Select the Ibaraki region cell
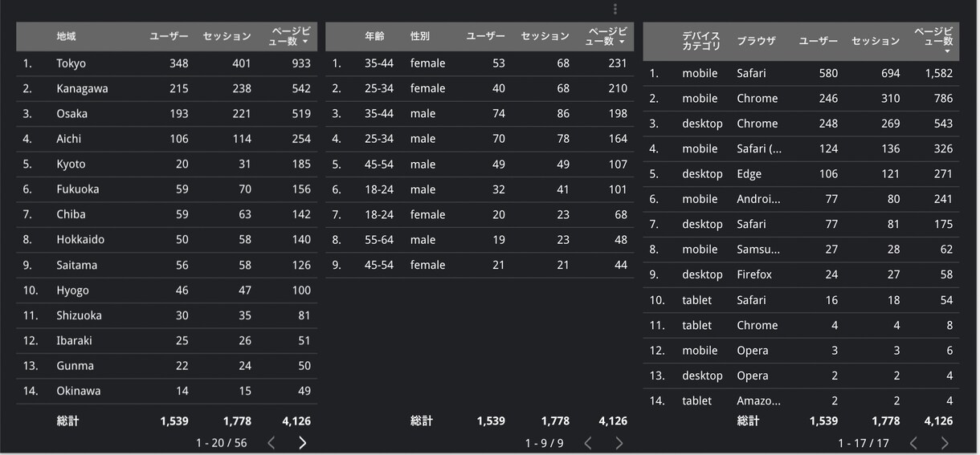Image resolution: width=980 pixels, height=455 pixels. [x=74, y=340]
